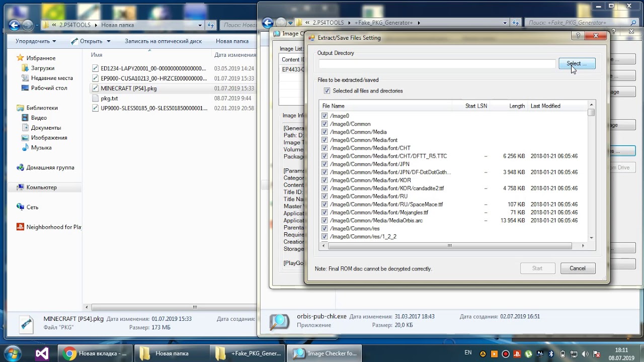Uncheck the DFTT_R5.TTC file checkbox
The width and height of the screenshot is (644, 362).
(x=325, y=156)
